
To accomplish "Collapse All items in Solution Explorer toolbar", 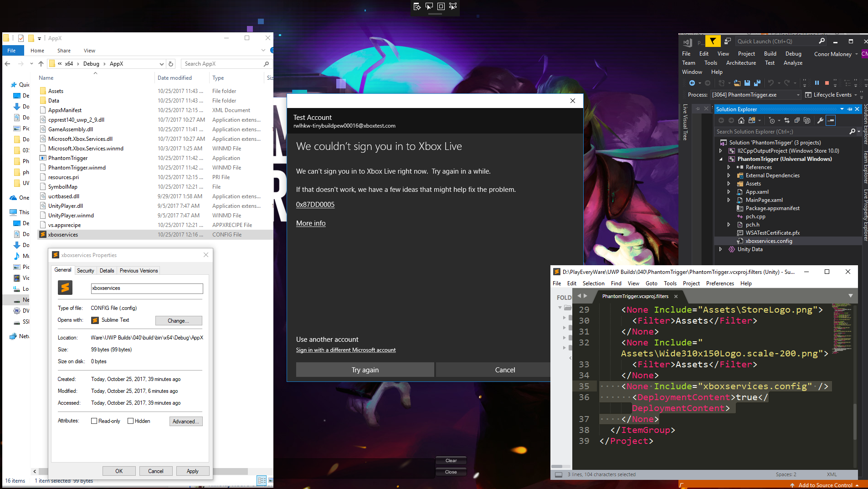I will pyautogui.click(x=797, y=121).
